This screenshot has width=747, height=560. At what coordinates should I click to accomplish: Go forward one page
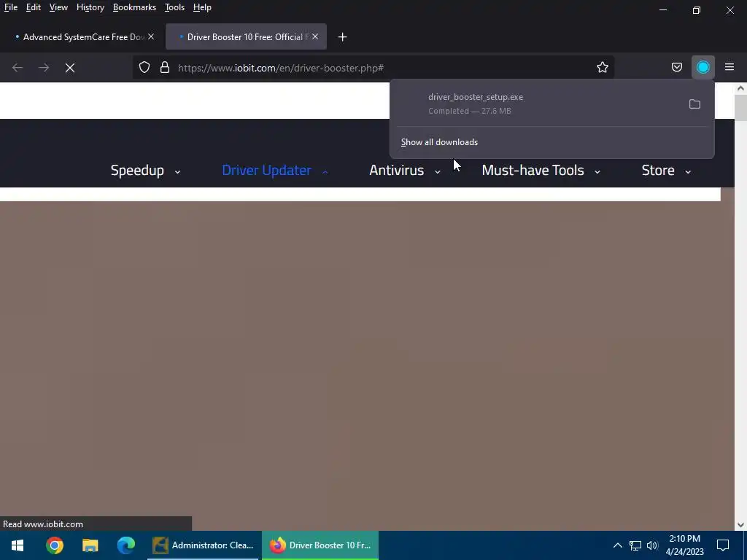(x=44, y=68)
